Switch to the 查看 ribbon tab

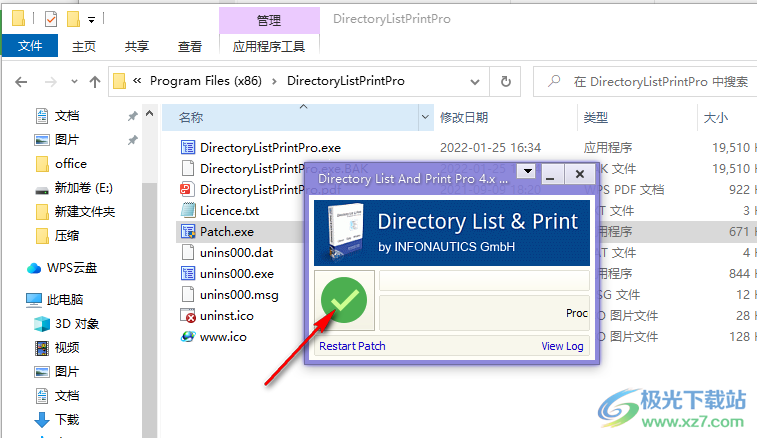[189, 46]
